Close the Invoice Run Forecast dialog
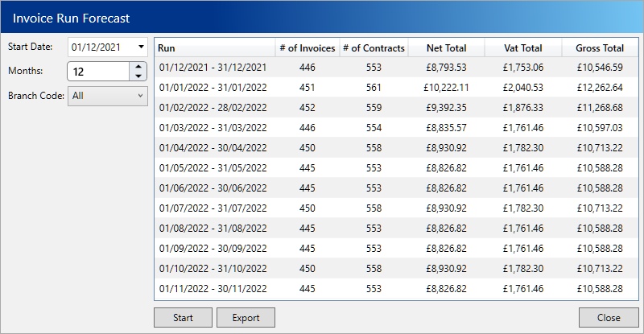Viewport: 644px width, 334px height. pyautogui.click(x=609, y=318)
